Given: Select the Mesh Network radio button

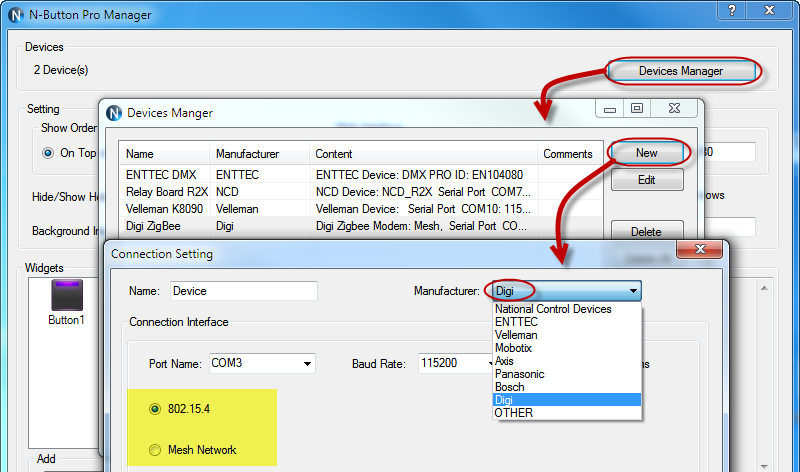Looking at the screenshot, I should click(155, 450).
